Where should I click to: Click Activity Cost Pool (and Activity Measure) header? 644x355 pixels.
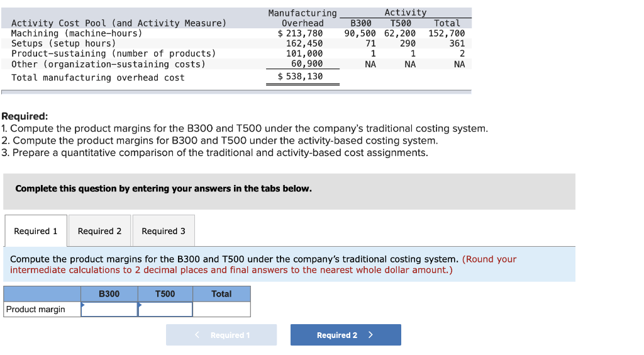point(119,23)
